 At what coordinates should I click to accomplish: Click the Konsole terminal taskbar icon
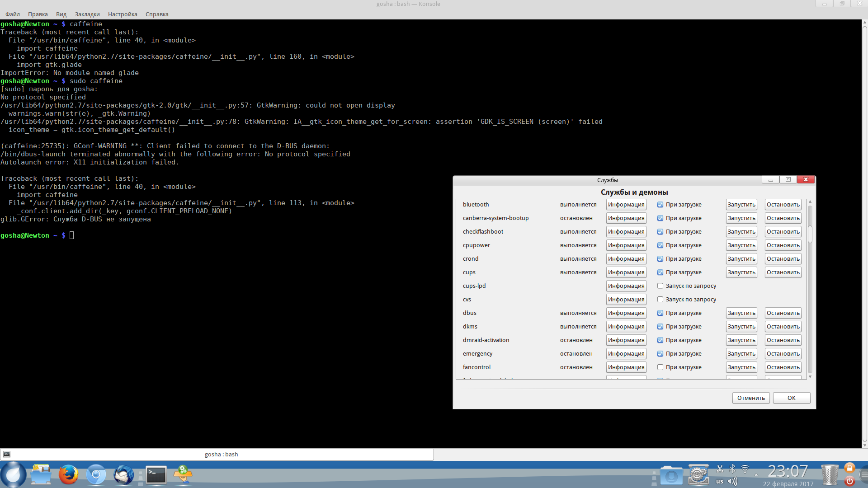(x=156, y=474)
